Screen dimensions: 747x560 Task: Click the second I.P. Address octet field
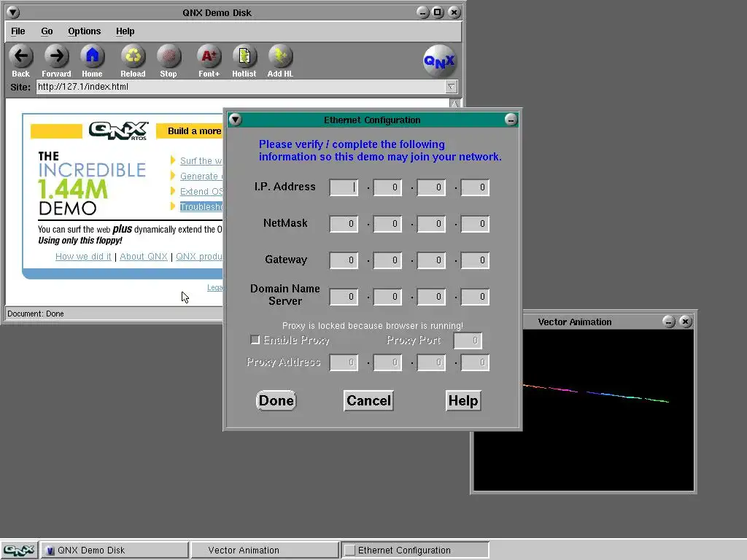click(387, 187)
